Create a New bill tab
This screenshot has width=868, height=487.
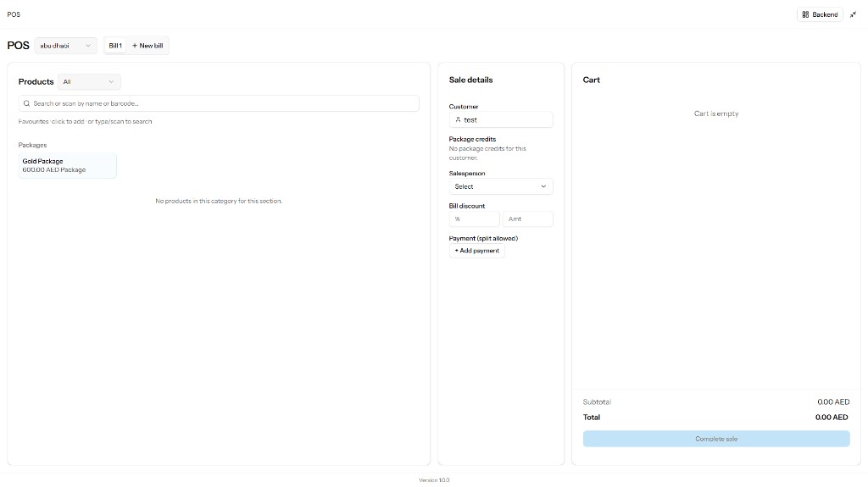click(x=147, y=46)
